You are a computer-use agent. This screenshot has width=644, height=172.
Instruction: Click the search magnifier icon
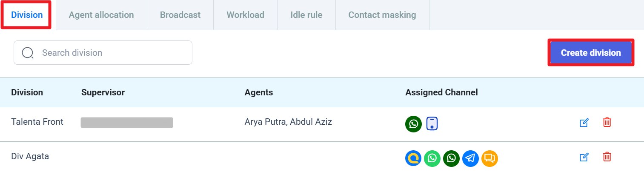coord(28,53)
